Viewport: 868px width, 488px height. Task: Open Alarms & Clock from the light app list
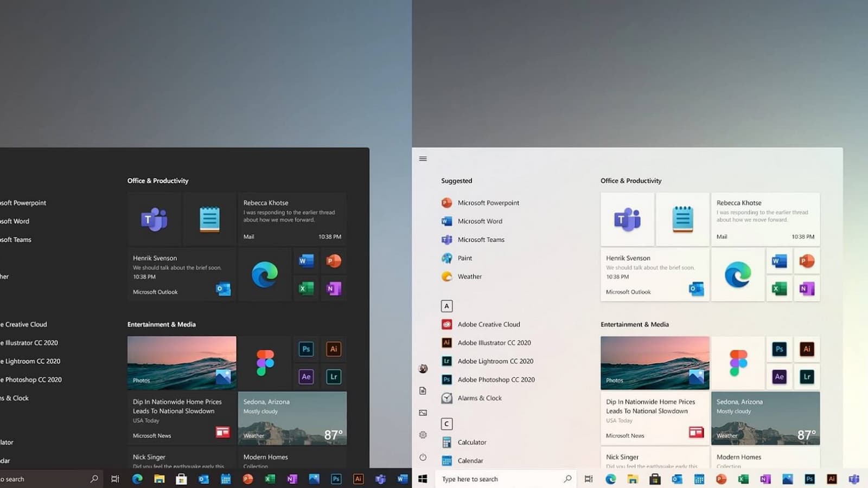click(471, 398)
